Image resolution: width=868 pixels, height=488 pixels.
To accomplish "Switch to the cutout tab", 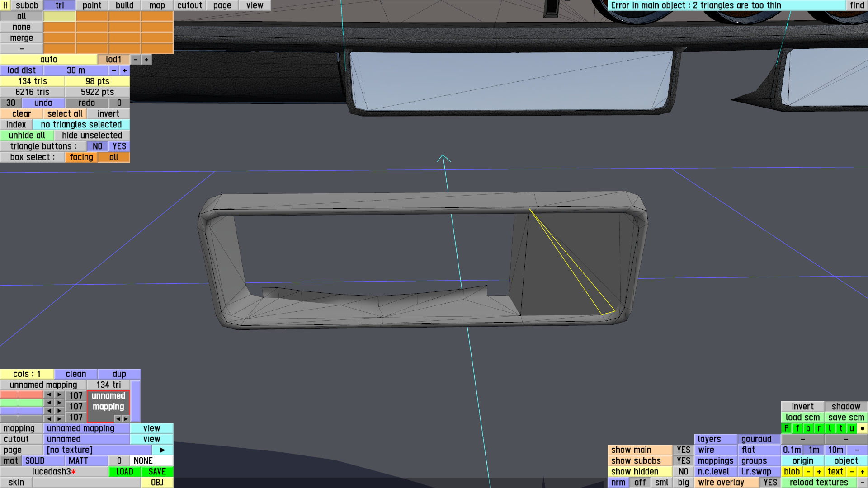I will point(189,5).
